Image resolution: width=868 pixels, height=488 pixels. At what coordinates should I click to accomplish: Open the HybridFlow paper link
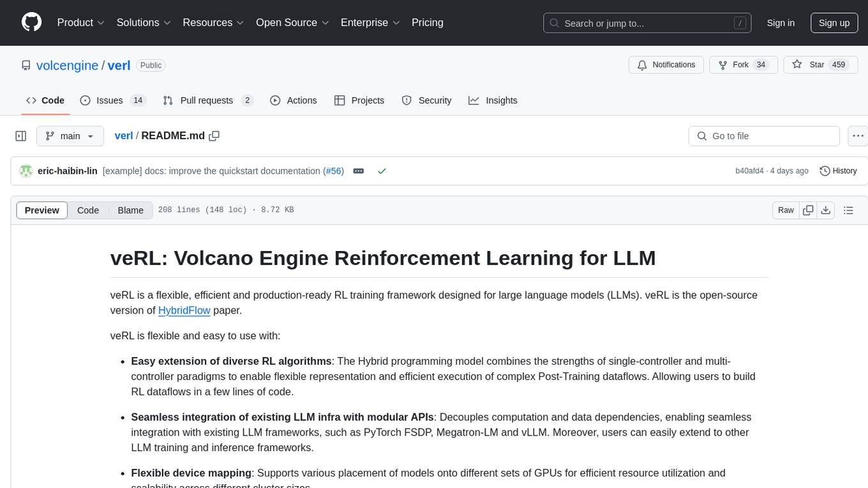[184, 310]
